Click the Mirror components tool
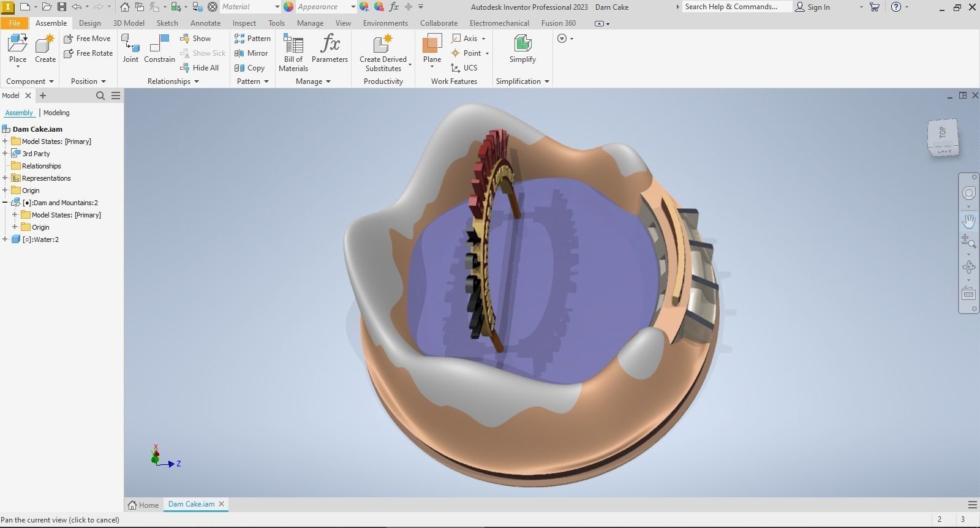 pyautogui.click(x=251, y=53)
